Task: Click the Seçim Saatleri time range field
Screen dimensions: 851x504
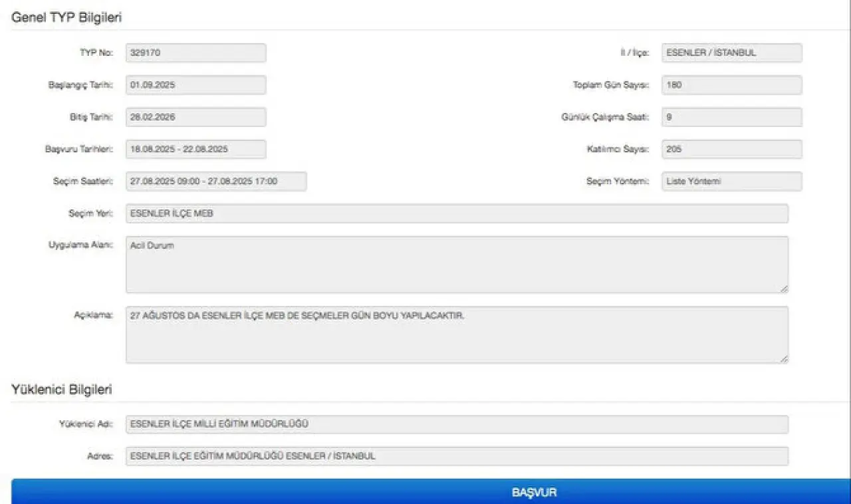Action: (216, 182)
